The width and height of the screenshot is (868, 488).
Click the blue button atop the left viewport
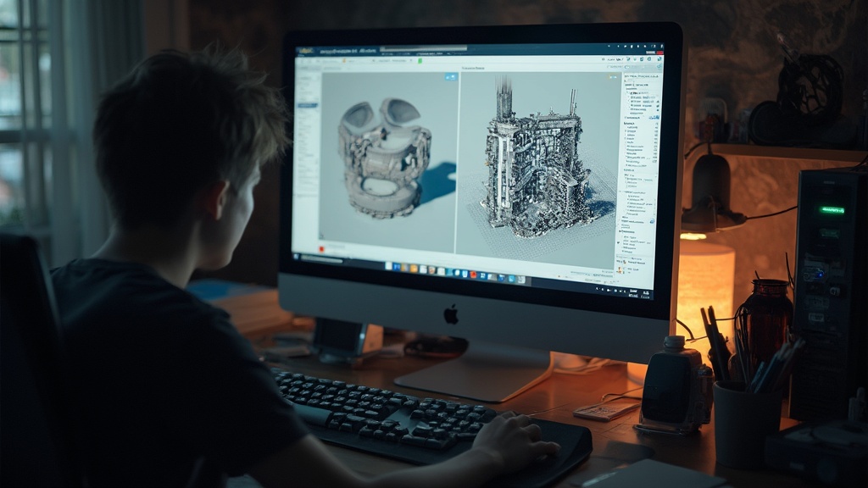[451, 77]
